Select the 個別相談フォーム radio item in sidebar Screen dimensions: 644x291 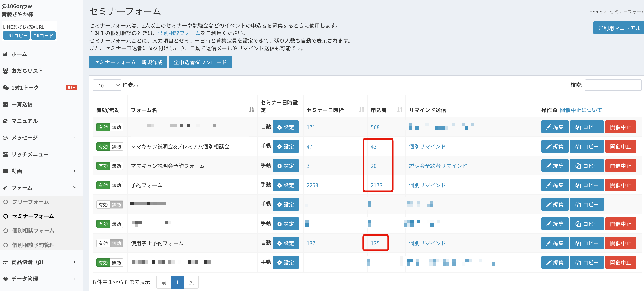click(6, 230)
